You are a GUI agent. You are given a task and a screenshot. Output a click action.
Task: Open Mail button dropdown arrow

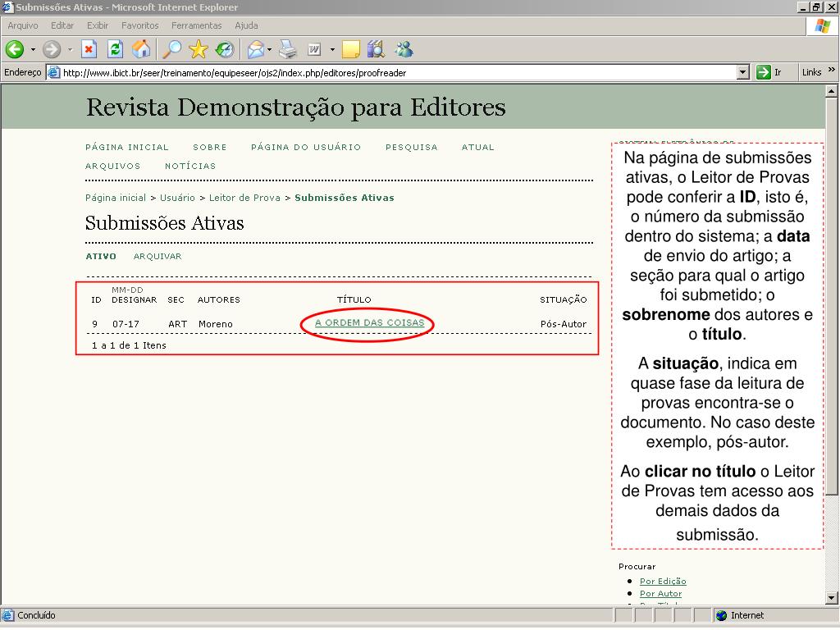click(x=269, y=50)
